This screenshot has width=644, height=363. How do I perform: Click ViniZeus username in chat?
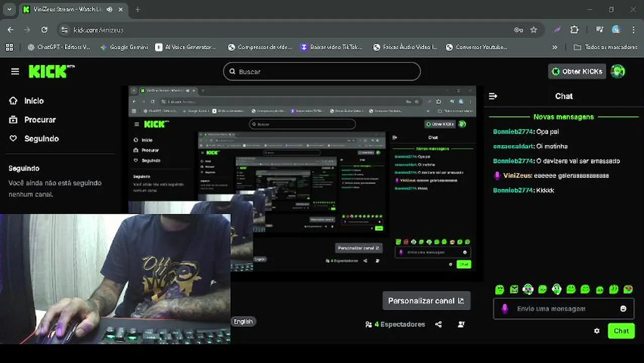click(517, 175)
